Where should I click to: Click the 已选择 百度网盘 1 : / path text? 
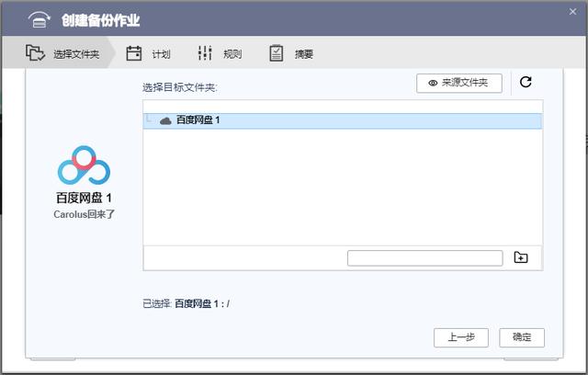click(x=186, y=303)
